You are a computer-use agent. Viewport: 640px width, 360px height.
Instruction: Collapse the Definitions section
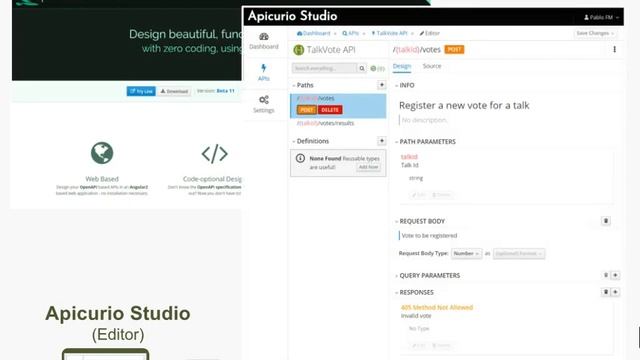tap(311, 141)
